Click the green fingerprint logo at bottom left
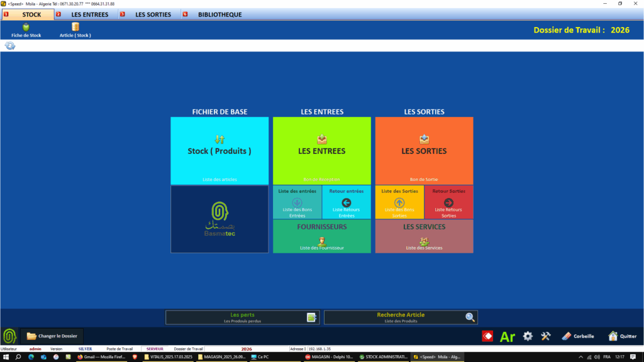The image size is (644, 362). pyautogui.click(x=9, y=336)
